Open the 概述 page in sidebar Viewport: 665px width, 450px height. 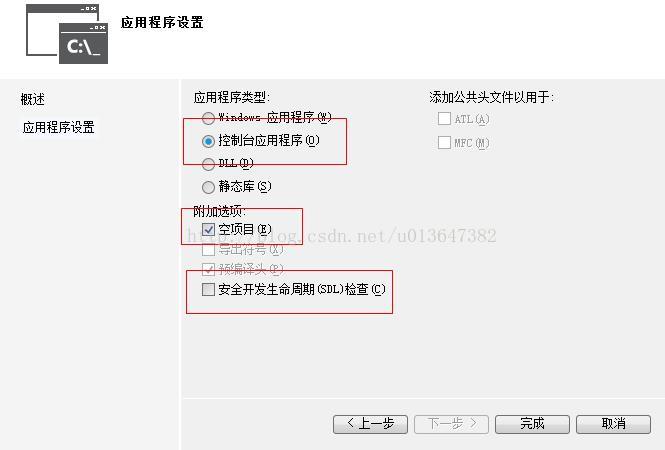coord(33,99)
